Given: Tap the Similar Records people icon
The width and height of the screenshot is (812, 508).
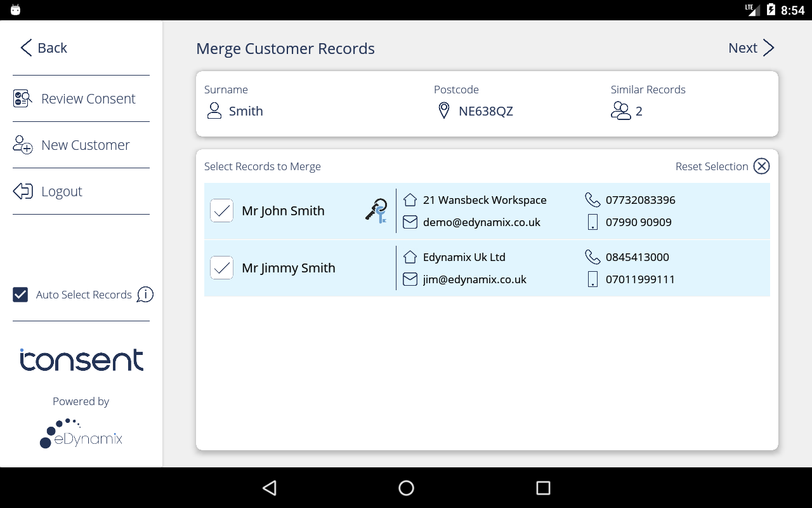Looking at the screenshot, I should pos(620,111).
